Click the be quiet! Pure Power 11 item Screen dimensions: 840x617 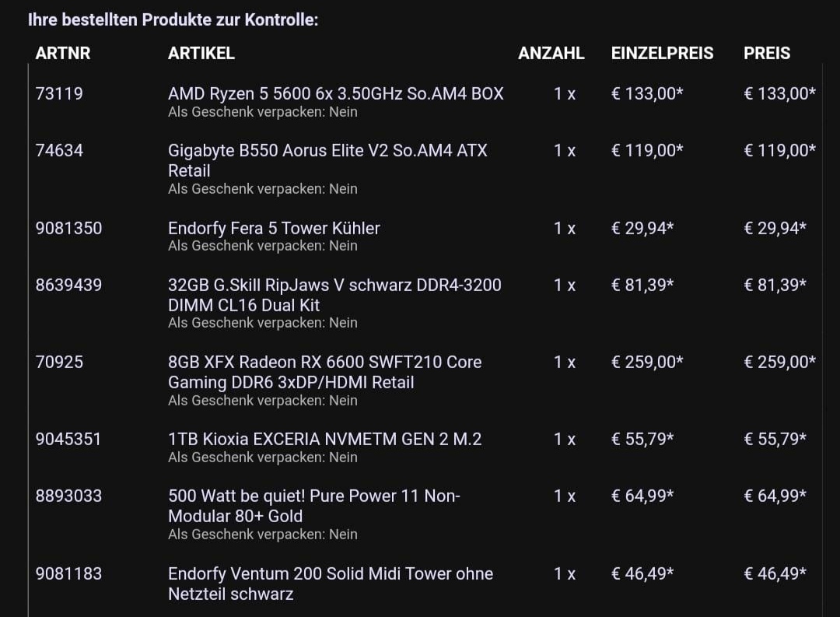pyautogui.click(x=314, y=506)
